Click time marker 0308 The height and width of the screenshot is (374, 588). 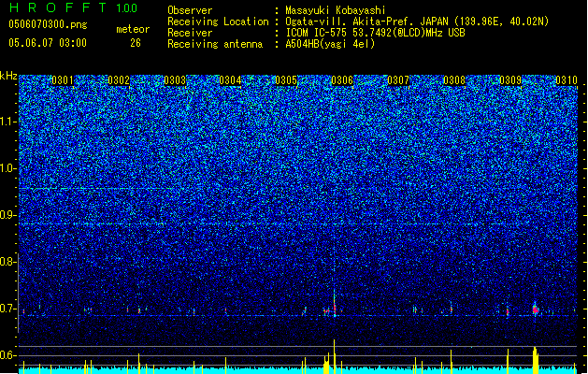(x=454, y=80)
